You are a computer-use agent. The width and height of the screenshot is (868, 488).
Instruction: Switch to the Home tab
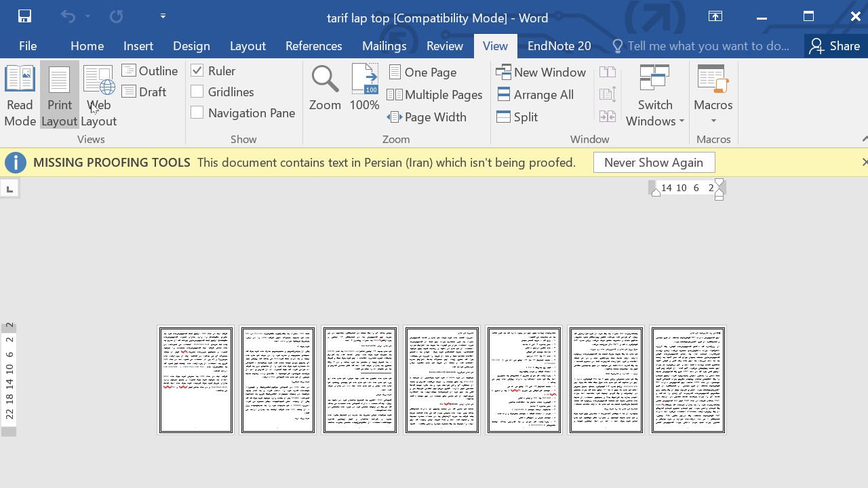click(x=87, y=46)
